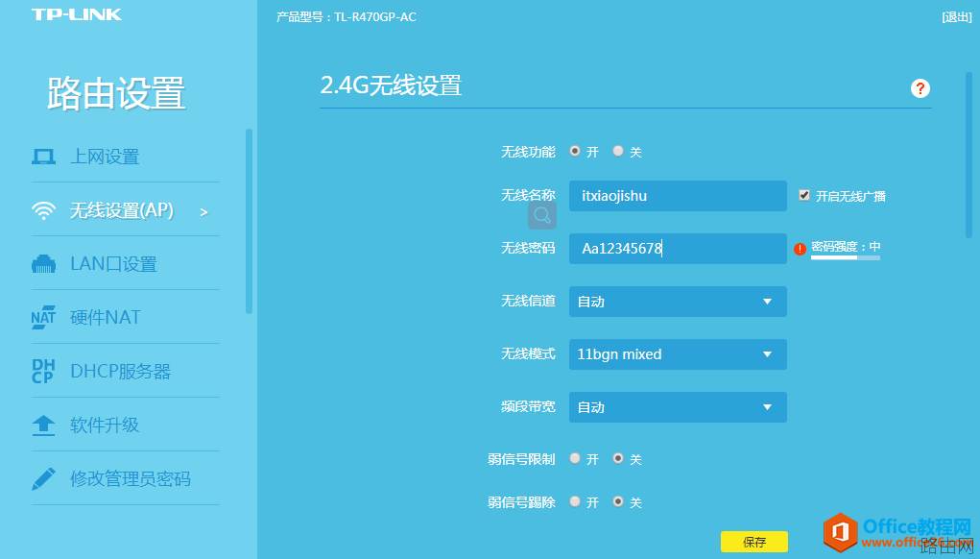980x559 pixels.
Task: Open the 频段带宽 dropdown
Action: [x=678, y=407]
